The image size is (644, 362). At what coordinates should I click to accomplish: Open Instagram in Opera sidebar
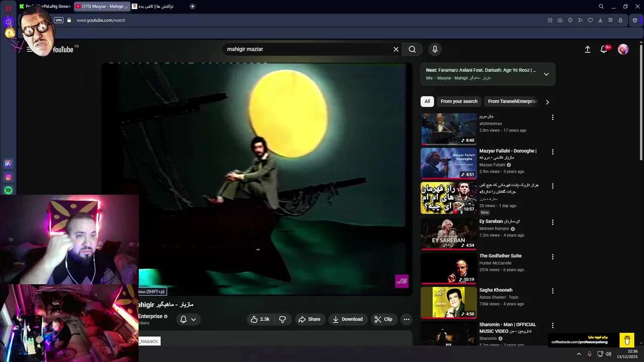8,177
